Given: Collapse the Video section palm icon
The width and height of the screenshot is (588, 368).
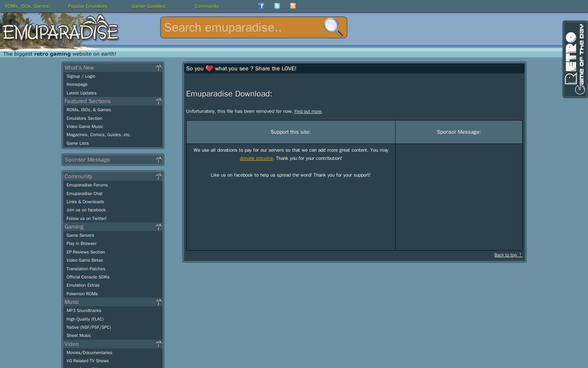Looking at the screenshot, I should click(158, 344).
